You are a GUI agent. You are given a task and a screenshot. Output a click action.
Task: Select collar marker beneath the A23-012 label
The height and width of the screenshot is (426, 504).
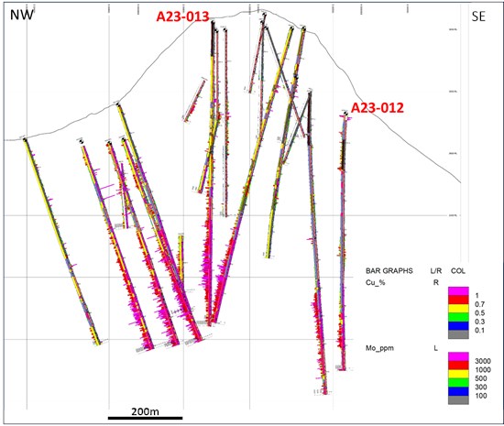(345, 114)
